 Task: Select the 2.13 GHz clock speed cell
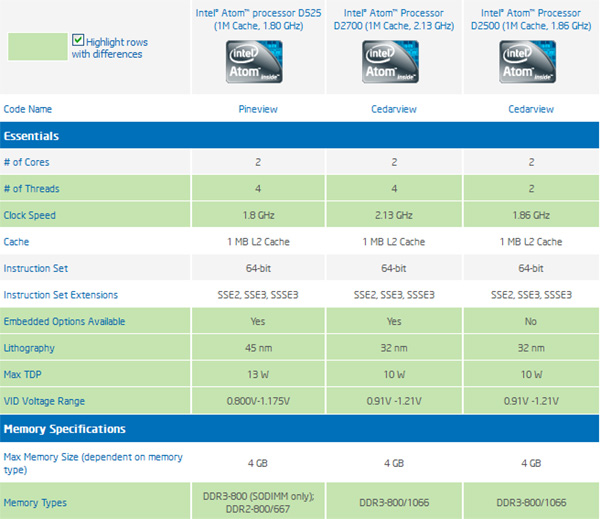pyautogui.click(x=394, y=215)
